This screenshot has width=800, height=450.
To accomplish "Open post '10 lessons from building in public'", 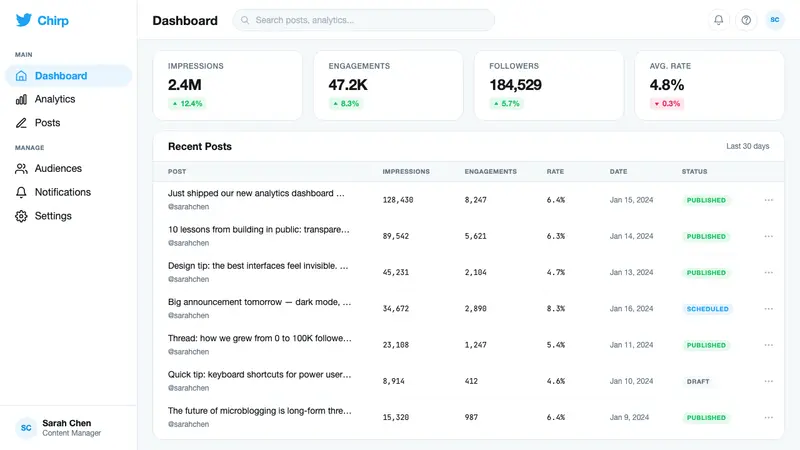I will coord(259,230).
